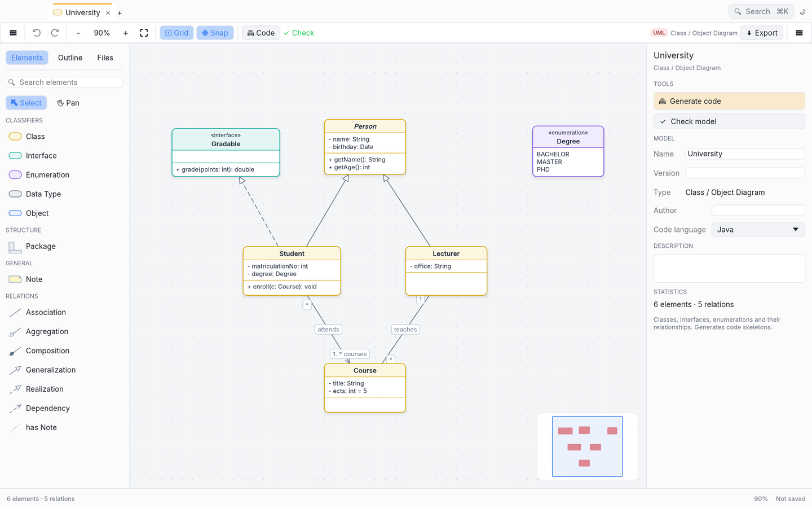Pick the Object element

click(x=37, y=213)
